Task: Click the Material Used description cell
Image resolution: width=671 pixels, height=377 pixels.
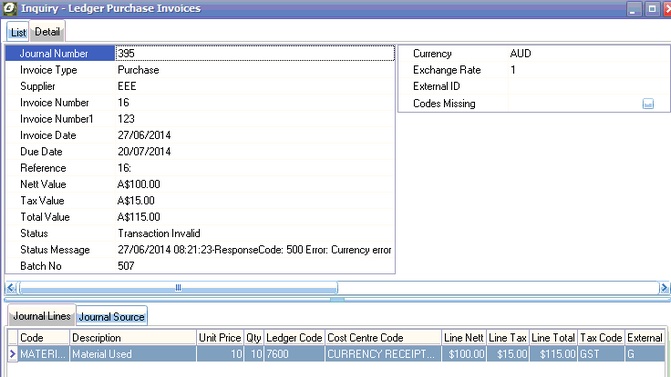Action: [x=133, y=354]
